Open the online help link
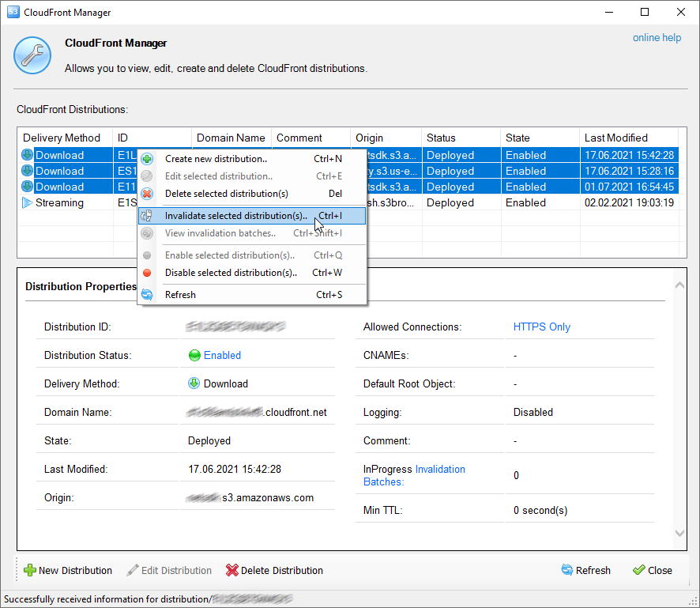700x608 pixels. point(657,37)
